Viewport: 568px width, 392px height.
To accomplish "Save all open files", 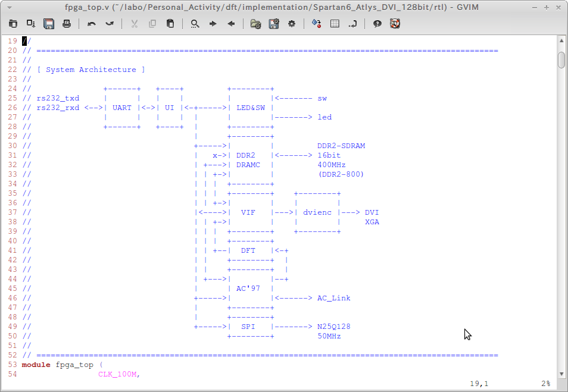I will (x=30, y=24).
